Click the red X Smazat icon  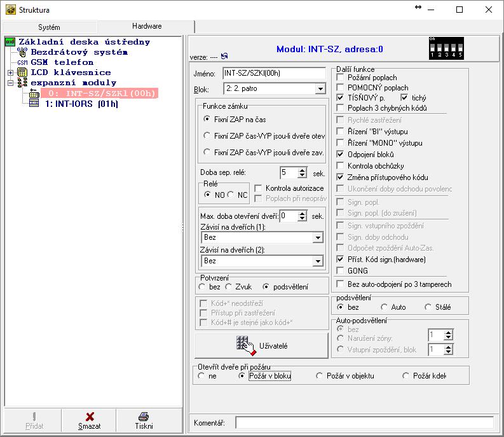point(90,417)
